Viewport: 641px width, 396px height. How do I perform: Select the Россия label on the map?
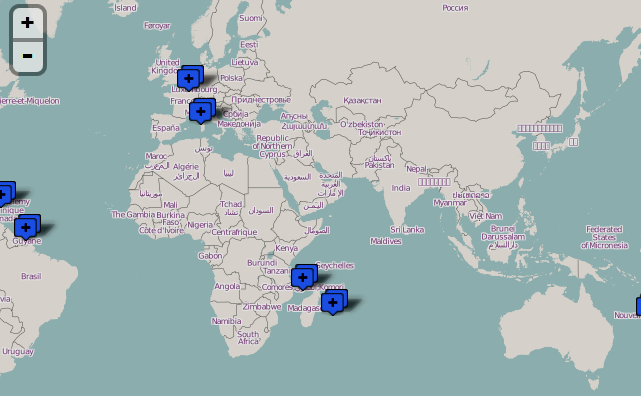tap(455, 8)
